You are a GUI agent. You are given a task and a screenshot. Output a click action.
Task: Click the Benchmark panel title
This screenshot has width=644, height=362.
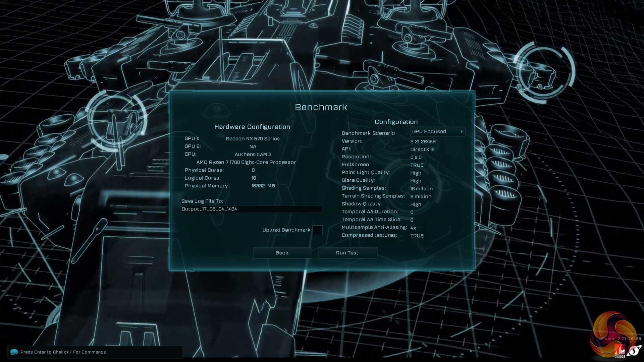click(321, 107)
